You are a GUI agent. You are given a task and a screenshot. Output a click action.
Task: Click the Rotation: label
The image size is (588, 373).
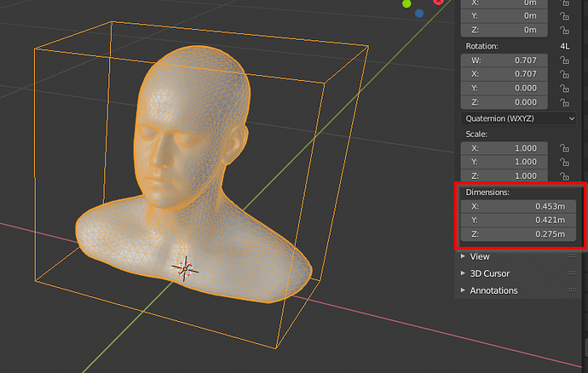point(481,46)
